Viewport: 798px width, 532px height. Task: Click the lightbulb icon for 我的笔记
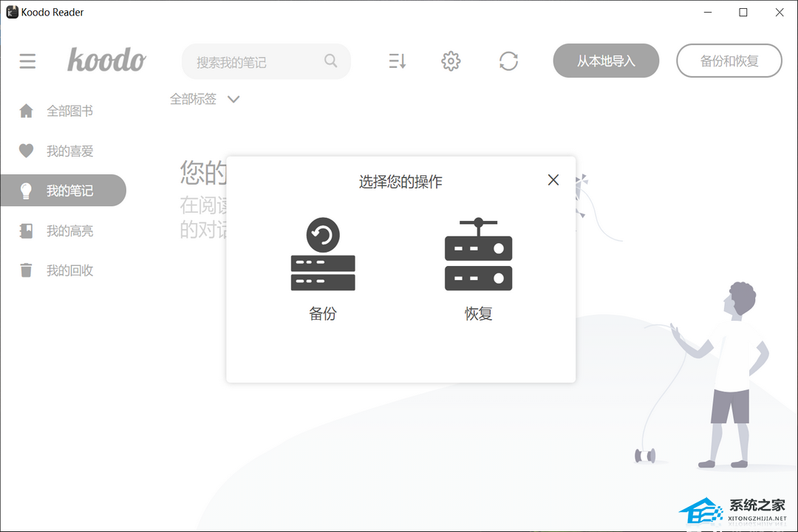point(27,191)
